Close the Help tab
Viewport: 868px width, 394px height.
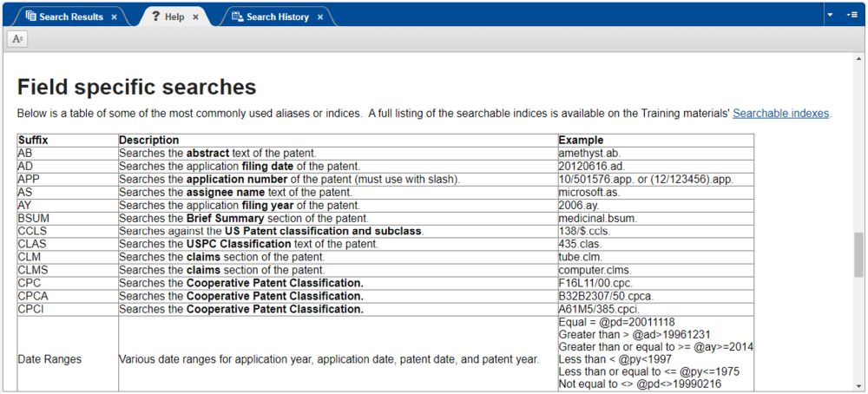[195, 17]
